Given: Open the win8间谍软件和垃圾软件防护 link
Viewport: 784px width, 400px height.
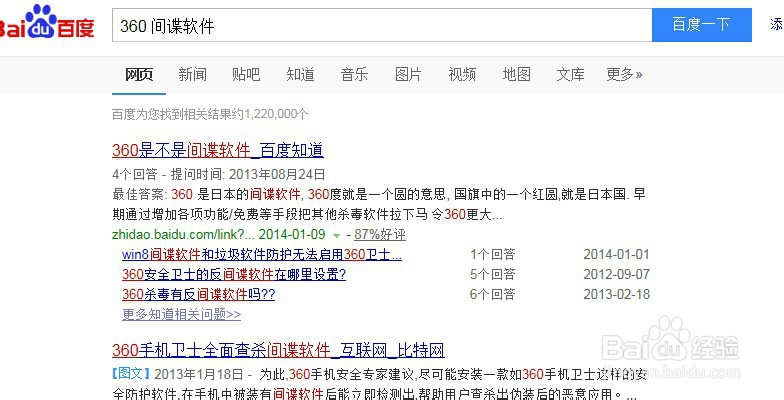Looking at the screenshot, I should pyautogui.click(x=262, y=254).
